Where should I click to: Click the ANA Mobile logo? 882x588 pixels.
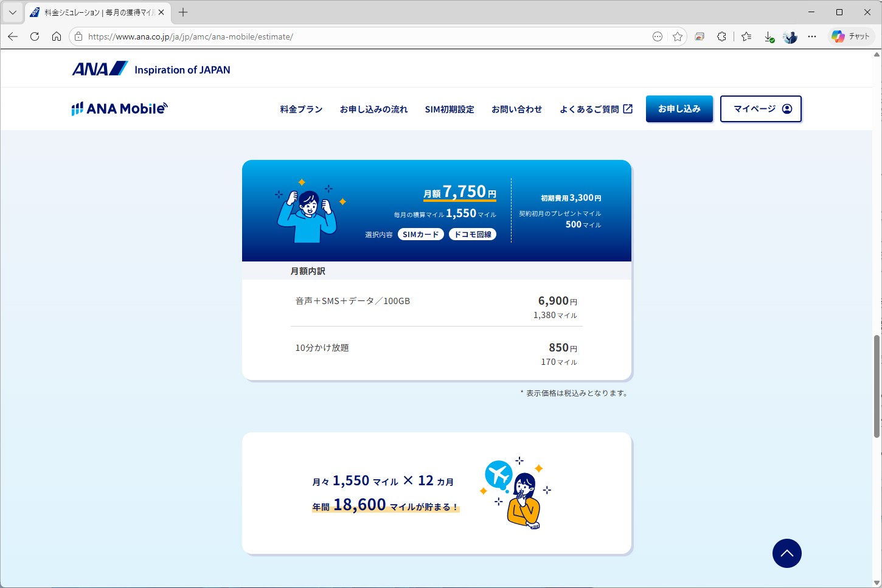[x=119, y=108]
